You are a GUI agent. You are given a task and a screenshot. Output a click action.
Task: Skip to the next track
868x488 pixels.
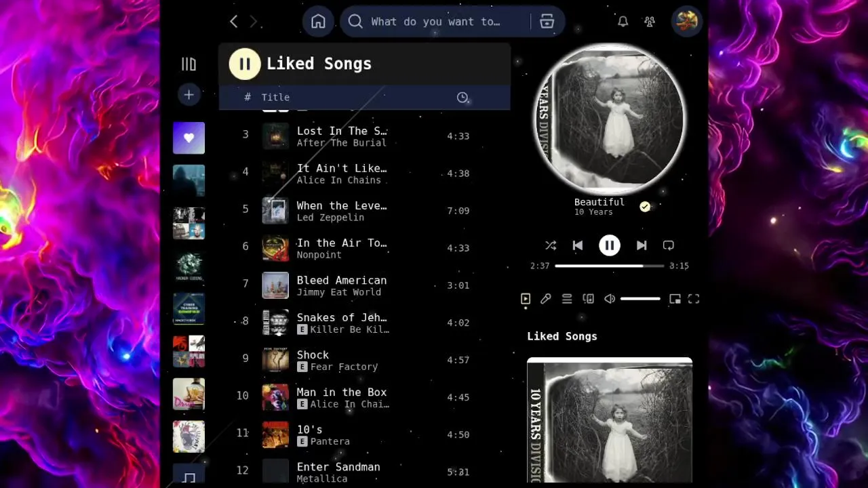[x=642, y=245]
